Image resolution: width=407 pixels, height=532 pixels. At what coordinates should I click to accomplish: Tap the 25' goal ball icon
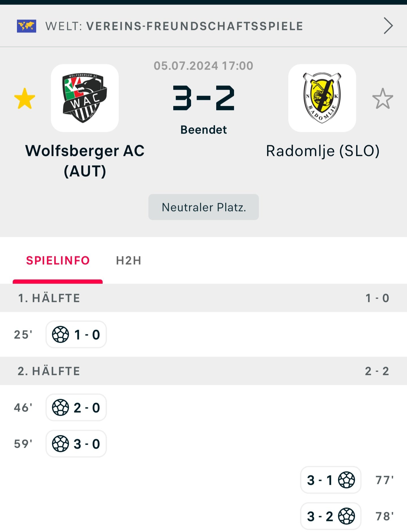coord(60,334)
